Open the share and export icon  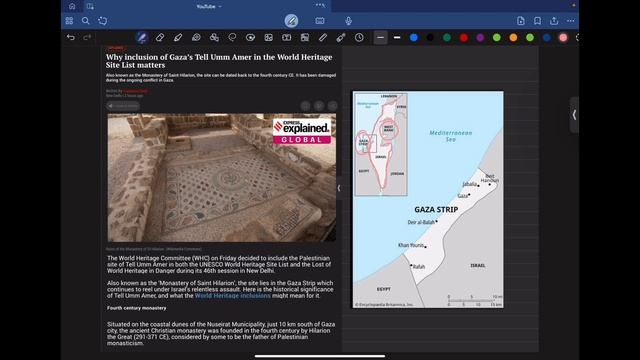click(554, 21)
